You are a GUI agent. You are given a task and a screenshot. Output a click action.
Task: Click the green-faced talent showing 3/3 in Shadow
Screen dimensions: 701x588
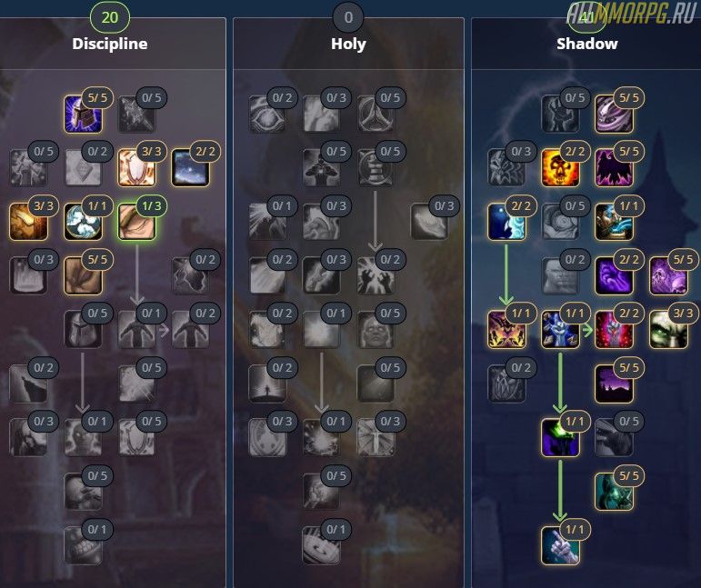(668, 330)
